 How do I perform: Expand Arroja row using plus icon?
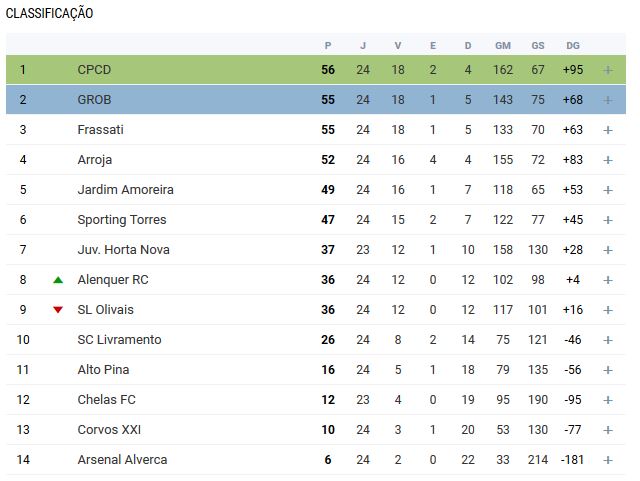608,160
